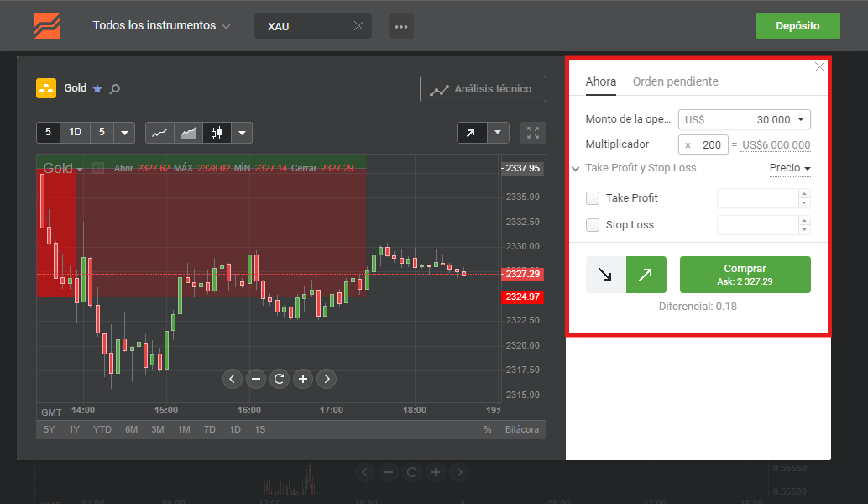Open the Gold chart symbol dropdown
868x504 pixels.
tap(63, 168)
